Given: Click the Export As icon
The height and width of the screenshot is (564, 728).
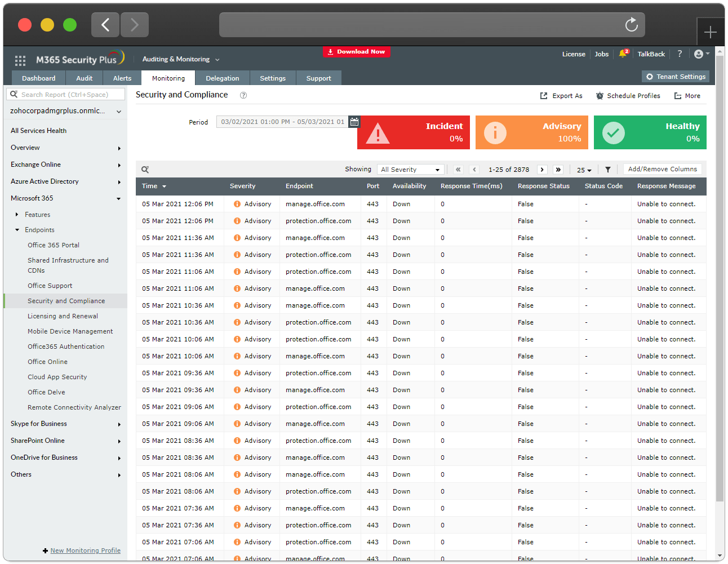Looking at the screenshot, I should tap(544, 96).
